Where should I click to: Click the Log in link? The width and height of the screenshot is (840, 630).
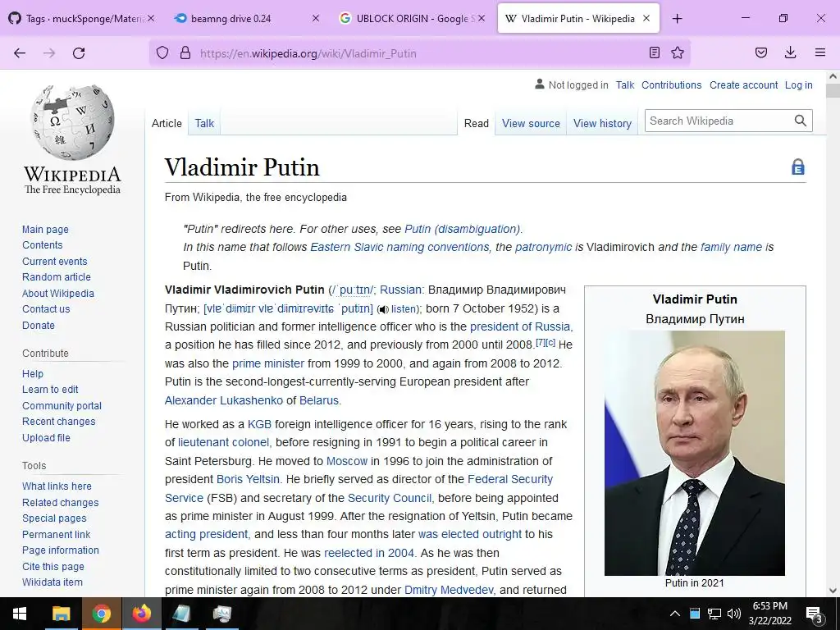(x=799, y=84)
